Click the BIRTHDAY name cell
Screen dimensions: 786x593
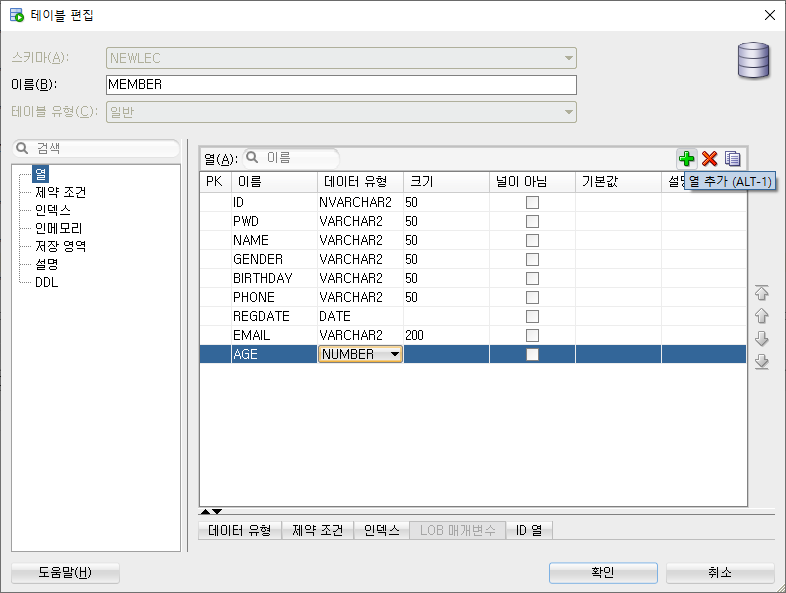point(274,279)
